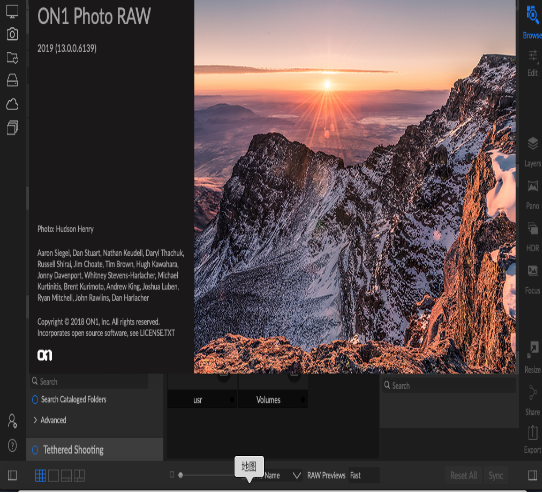
Task: Enable Search Cataloged Folders option
Action: pyautogui.click(x=35, y=400)
